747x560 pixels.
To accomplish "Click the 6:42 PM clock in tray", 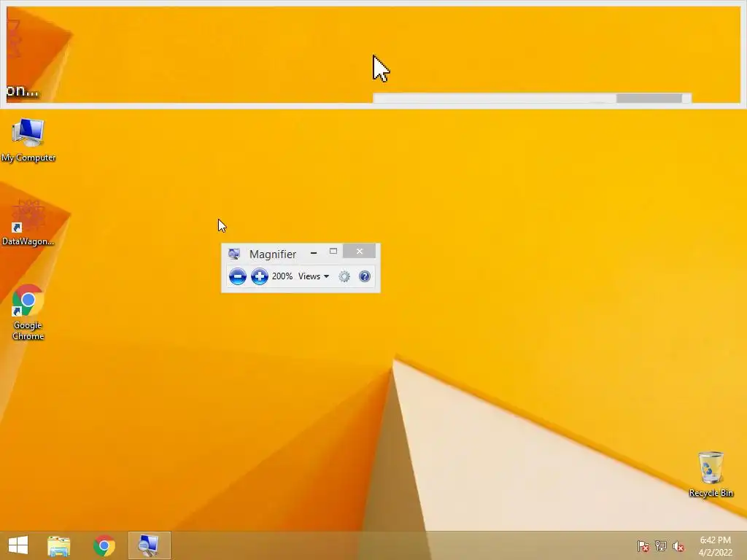I will pos(715,540).
